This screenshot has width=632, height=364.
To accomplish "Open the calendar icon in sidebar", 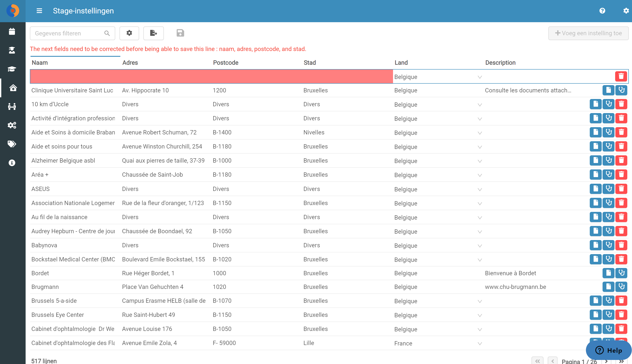I will pyautogui.click(x=12, y=32).
